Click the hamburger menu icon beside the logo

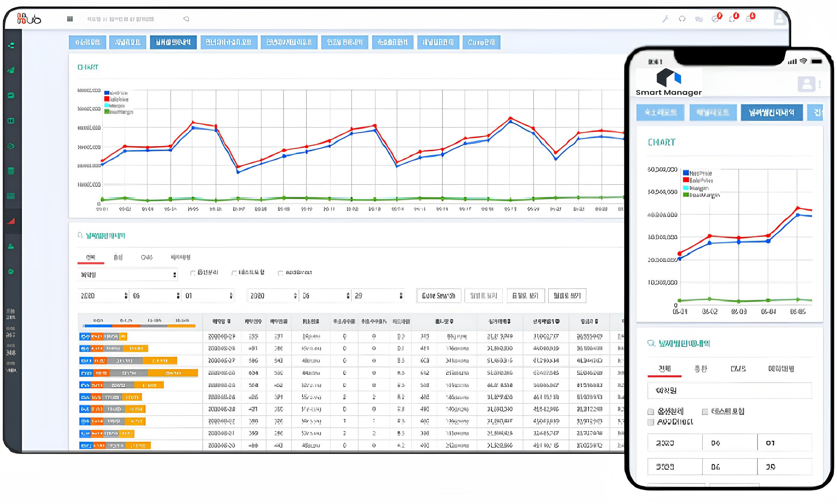pyautogui.click(x=70, y=19)
